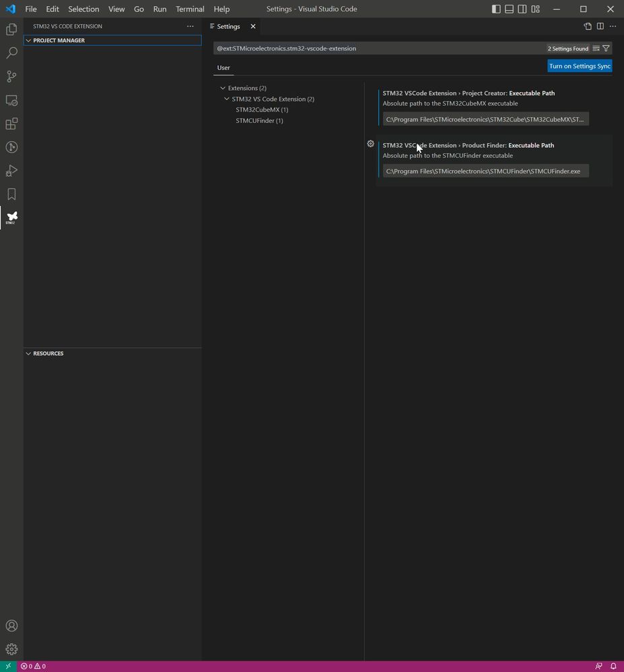Click Turn on Settings Sync button
Image resolution: width=624 pixels, height=672 pixels.
(580, 66)
